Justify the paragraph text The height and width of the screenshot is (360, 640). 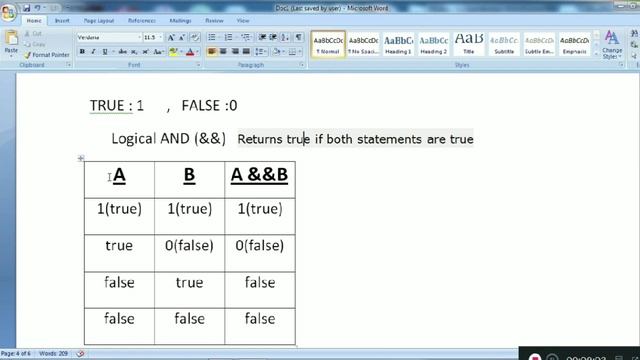(x=246, y=52)
